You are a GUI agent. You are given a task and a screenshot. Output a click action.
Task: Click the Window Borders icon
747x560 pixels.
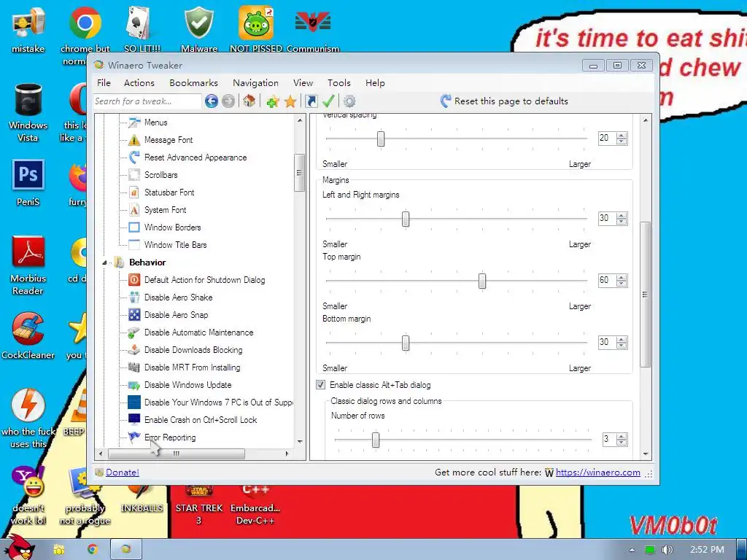[134, 227]
